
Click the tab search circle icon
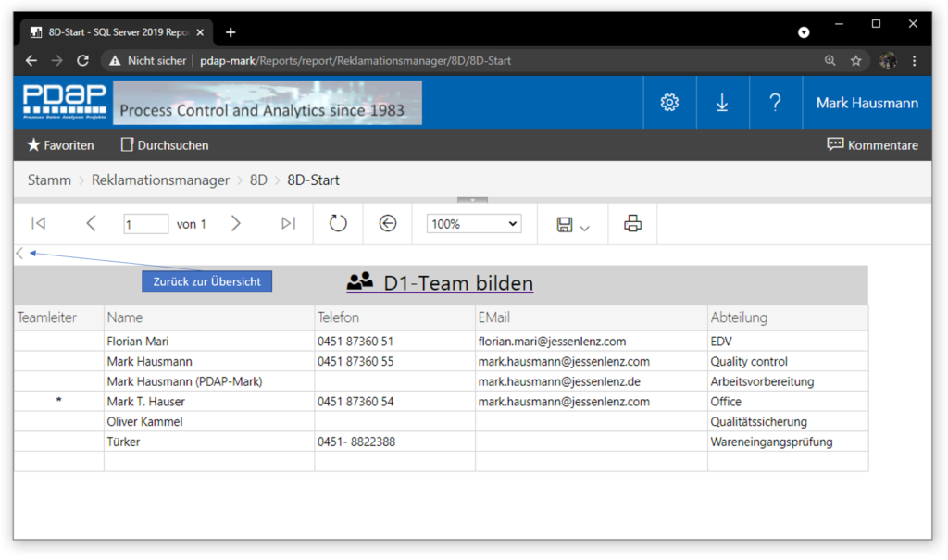click(x=804, y=32)
